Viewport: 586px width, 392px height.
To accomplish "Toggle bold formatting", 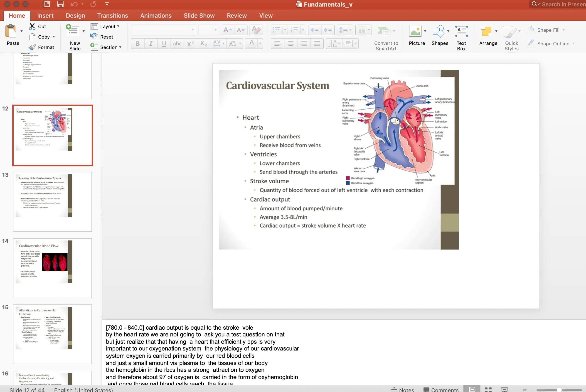I will (137, 44).
